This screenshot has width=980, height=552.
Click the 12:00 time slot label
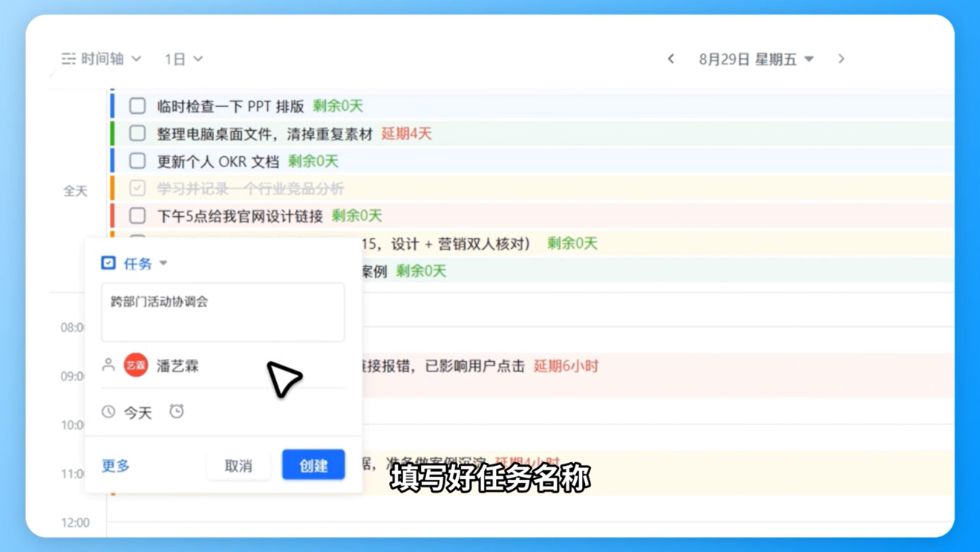click(75, 523)
